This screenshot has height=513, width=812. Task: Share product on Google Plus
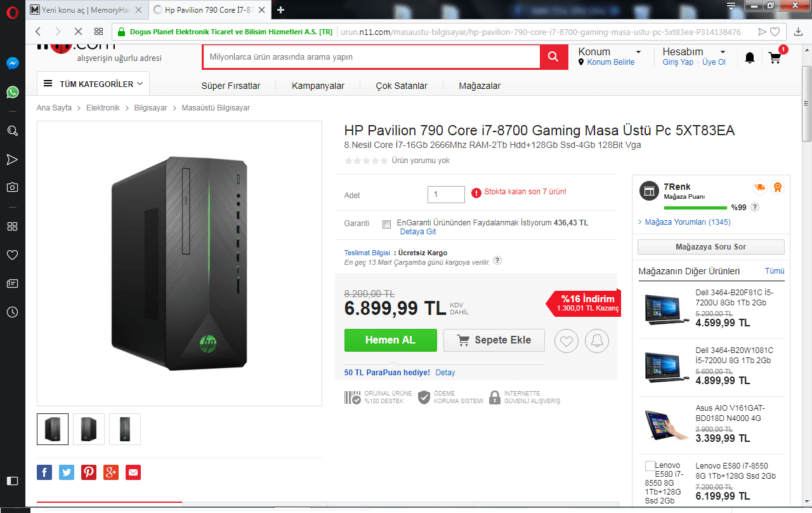(x=111, y=472)
